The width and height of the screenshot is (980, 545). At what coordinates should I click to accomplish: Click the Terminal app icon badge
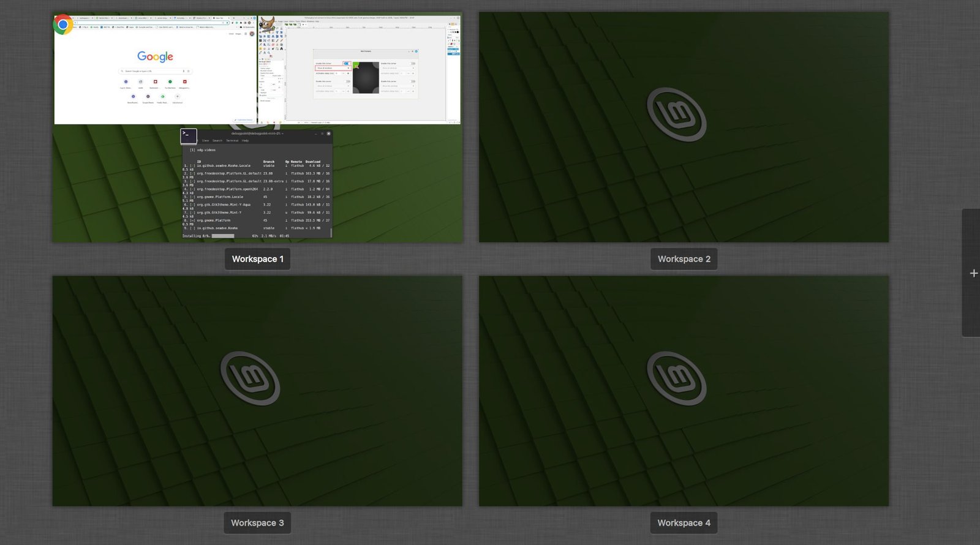(189, 136)
